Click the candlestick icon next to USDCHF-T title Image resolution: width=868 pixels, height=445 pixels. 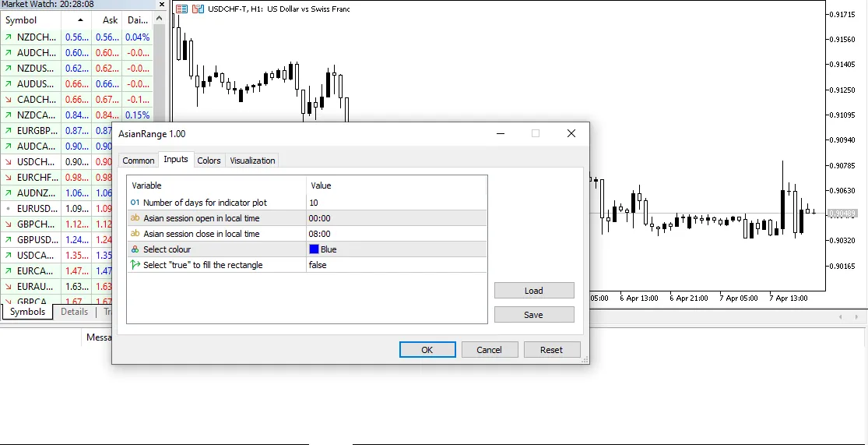pos(199,9)
